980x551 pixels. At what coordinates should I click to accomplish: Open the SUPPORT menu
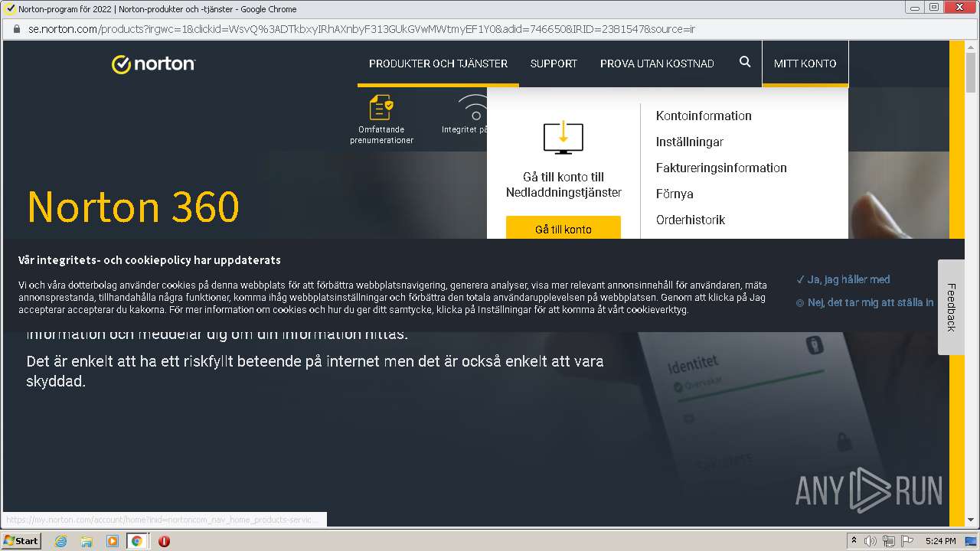[554, 64]
